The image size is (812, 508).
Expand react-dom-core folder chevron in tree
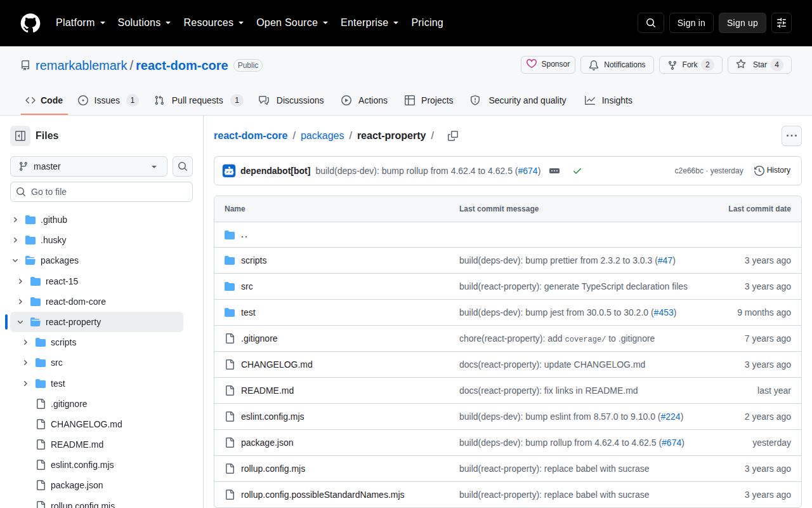pyautogui.click(x=20, y=302)
